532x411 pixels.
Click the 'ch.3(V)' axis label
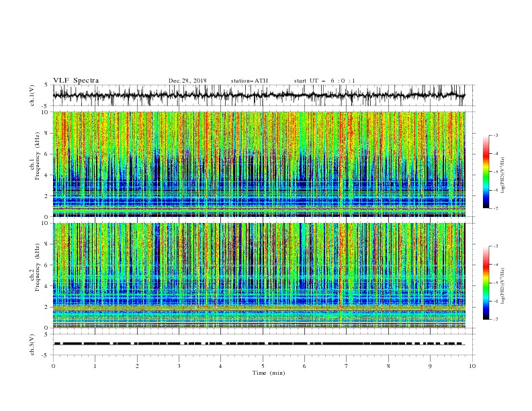click(x=32, y=345)
